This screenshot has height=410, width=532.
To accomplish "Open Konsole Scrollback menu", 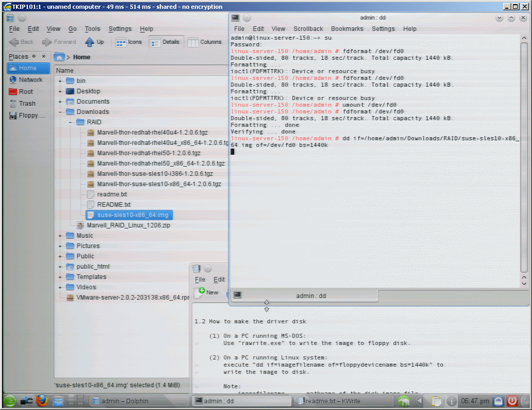I will pos(308,29).
